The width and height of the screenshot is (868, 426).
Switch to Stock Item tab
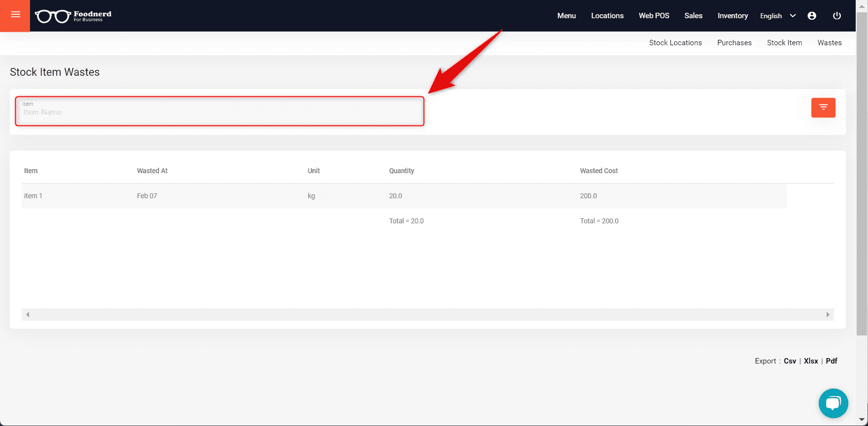[x=784, y=43]
